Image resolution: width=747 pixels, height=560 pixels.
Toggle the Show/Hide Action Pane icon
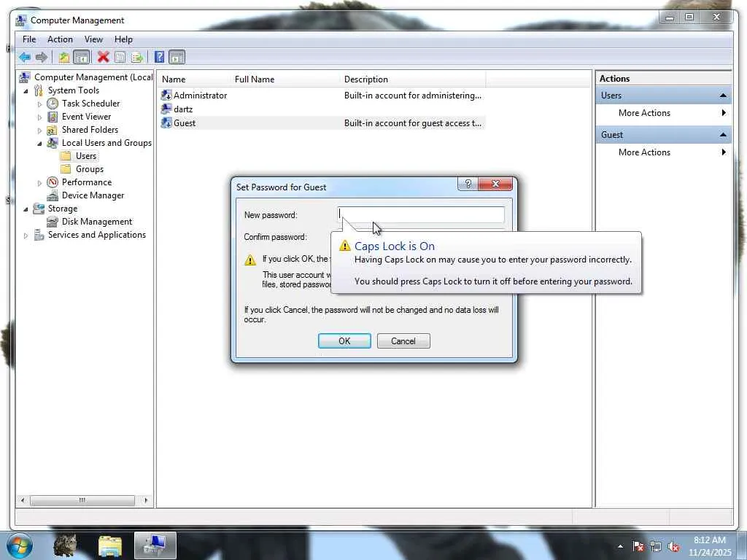pyautogui.click(x=177, y=58)
